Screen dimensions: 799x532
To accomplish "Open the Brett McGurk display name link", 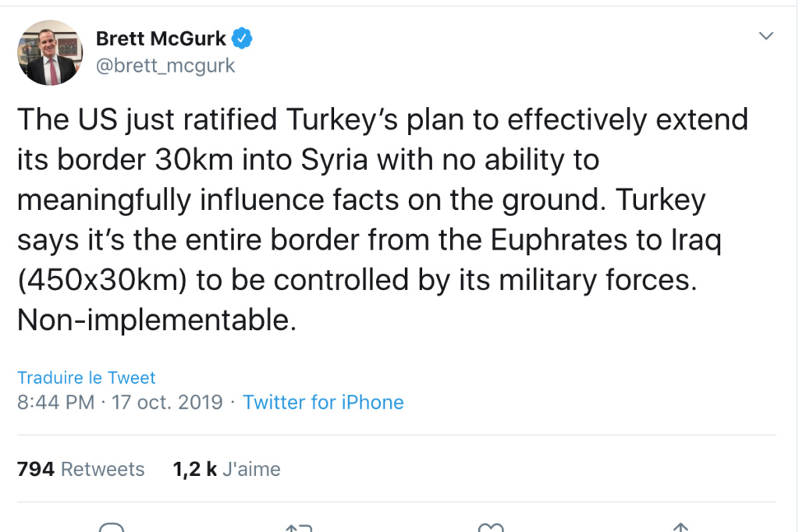I will coord(161,38).
